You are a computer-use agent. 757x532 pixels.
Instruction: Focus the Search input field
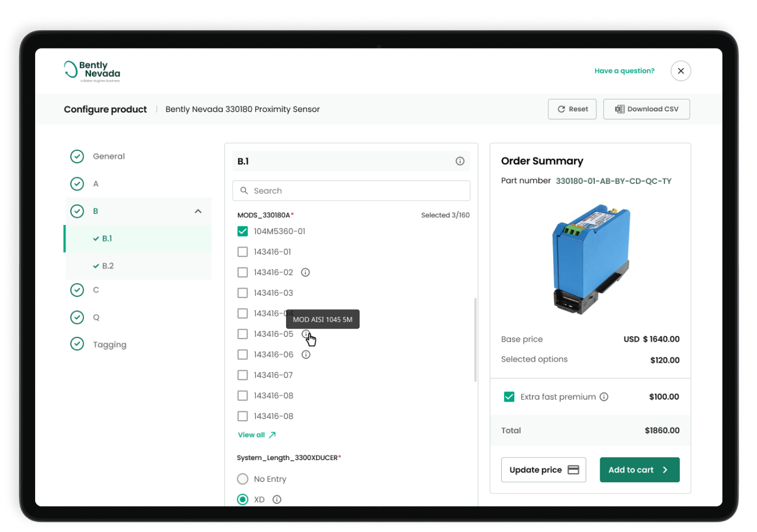coord(351,191)
